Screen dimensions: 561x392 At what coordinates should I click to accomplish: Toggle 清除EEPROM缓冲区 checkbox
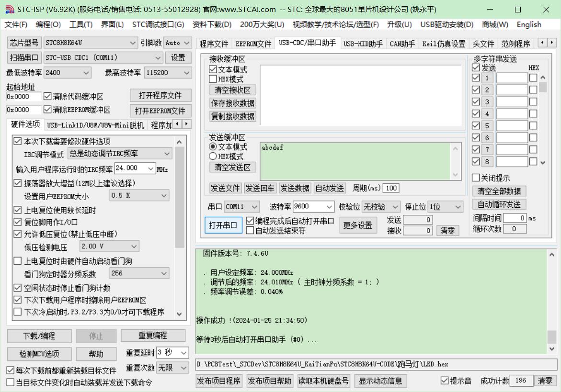click(47, 109)
